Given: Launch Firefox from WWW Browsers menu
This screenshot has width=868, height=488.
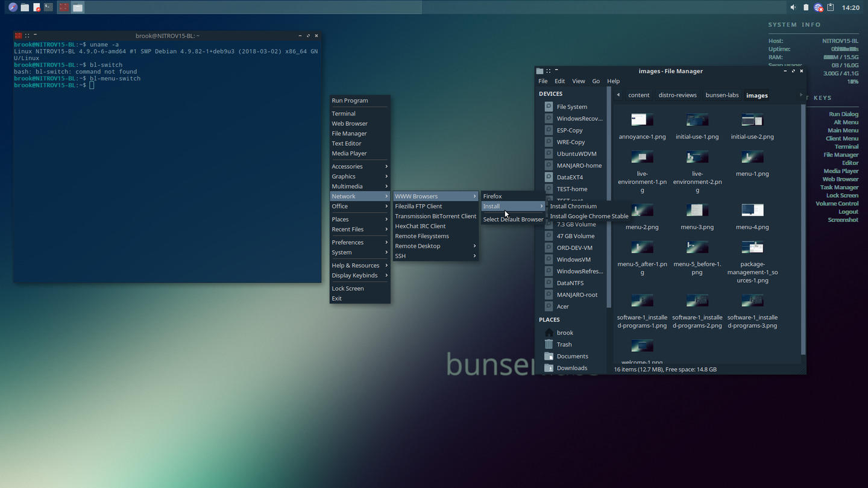Looking at the screenshot, I should pos(513,196).
